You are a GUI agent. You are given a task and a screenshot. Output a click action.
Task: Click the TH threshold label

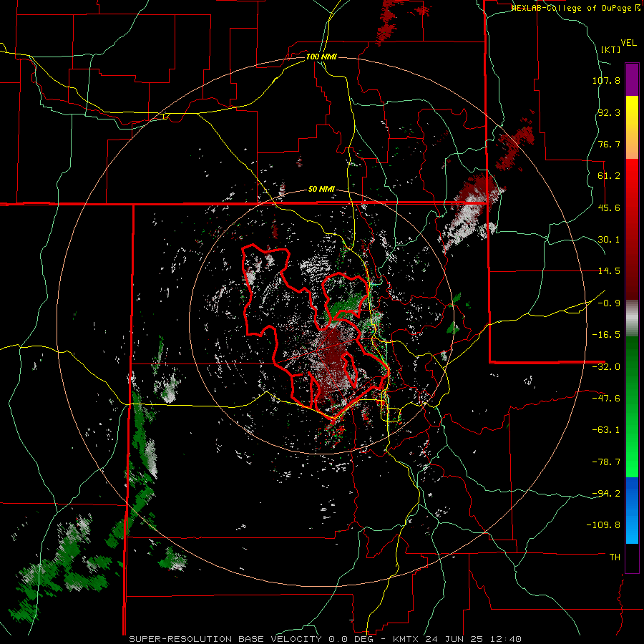pos(615,557)
